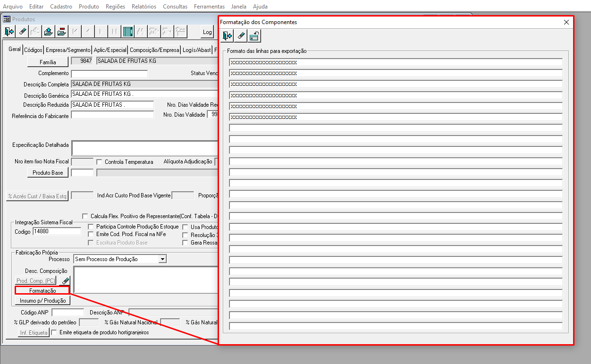The width and height of the screenshot is (591, 364).
Task: Enable Emite Cod. Prod. Fiscal na NFe
Action: [x=92, y=234]
